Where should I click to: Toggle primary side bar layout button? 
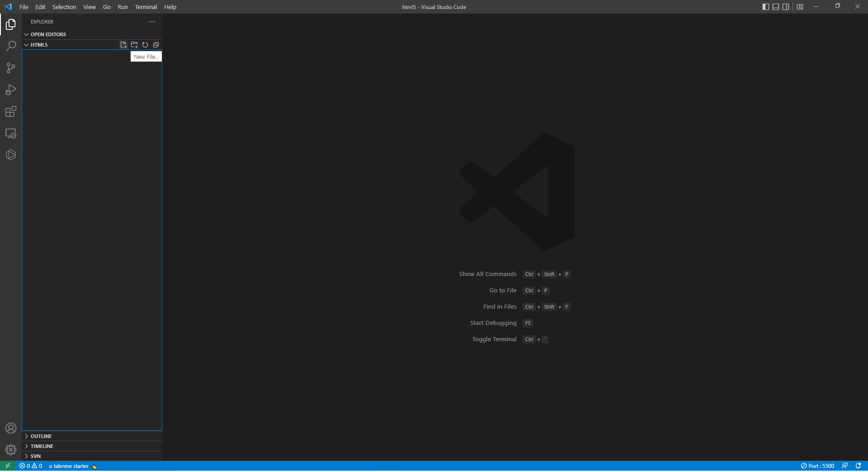[x=765, y=7]
